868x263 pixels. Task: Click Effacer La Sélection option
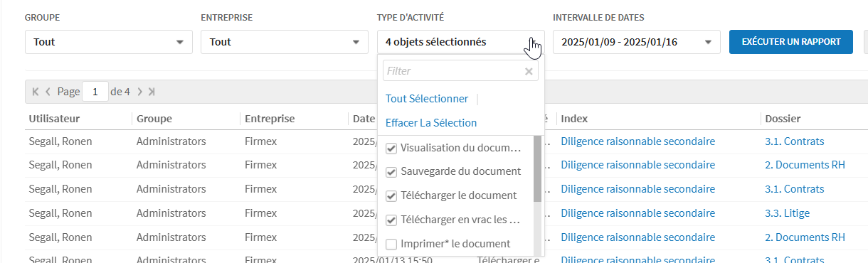pos(431,123)
